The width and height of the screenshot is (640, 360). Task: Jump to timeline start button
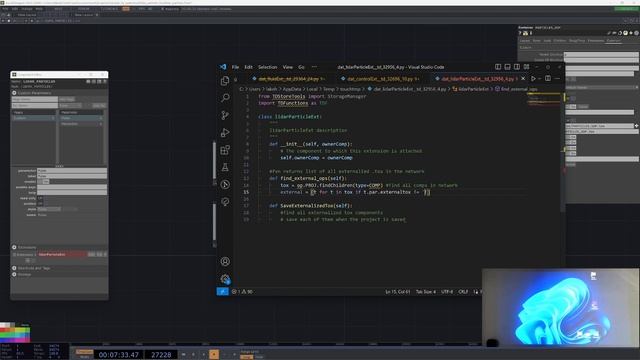[x=183, y=354]
